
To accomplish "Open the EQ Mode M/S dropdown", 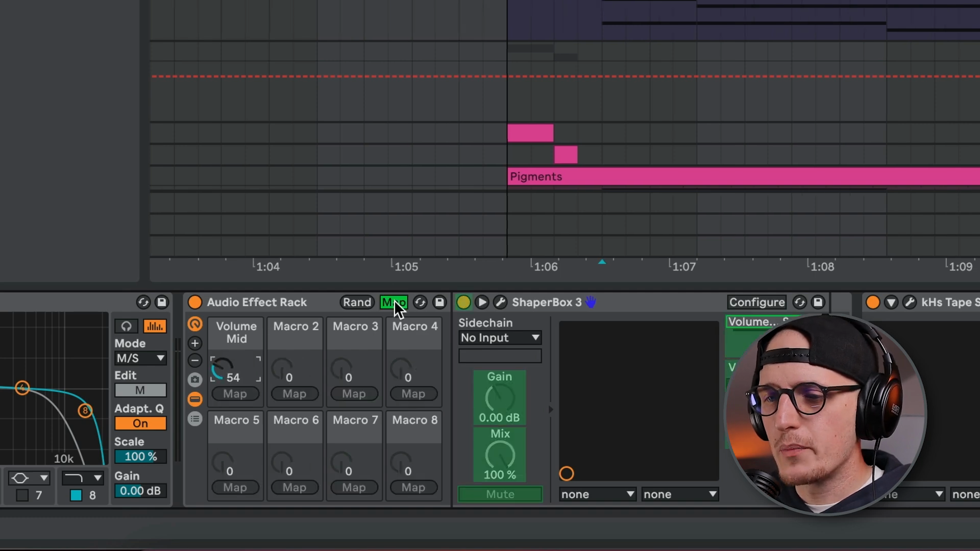I will [140, 358].
